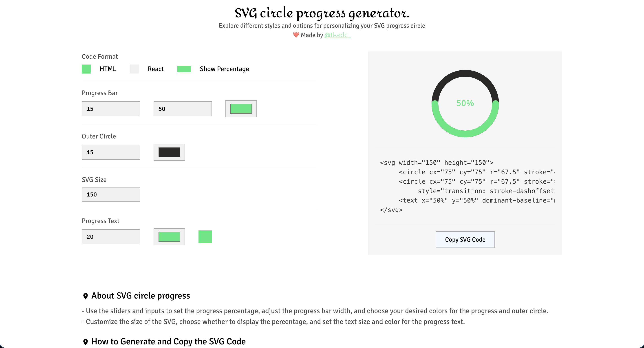Viewport: 644px width, 348px height.
Task: Click the pin icon beside How to Generate
Action: tap(86, 342)
